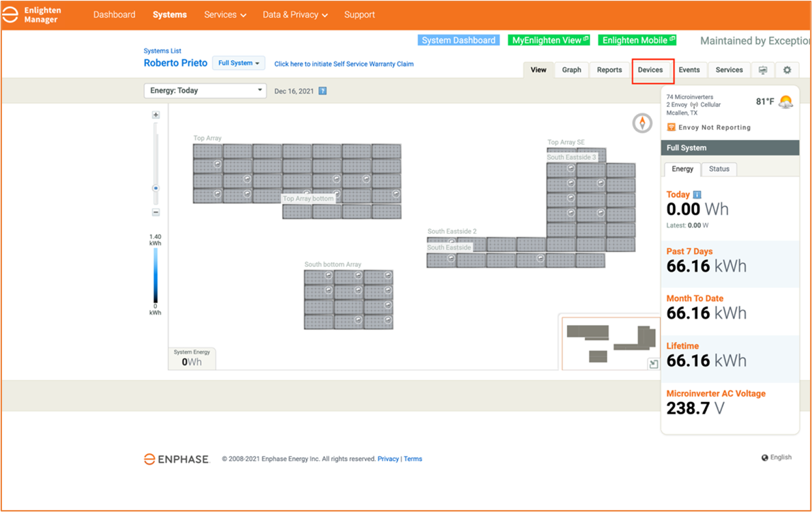Switch to the Devices tab
812x512 pixels.
650,70
